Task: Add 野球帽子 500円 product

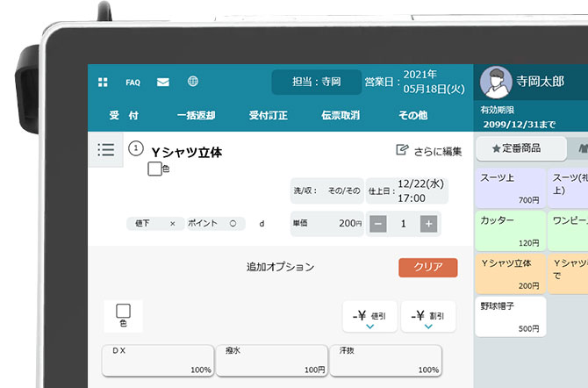Action: coord(511,317)
